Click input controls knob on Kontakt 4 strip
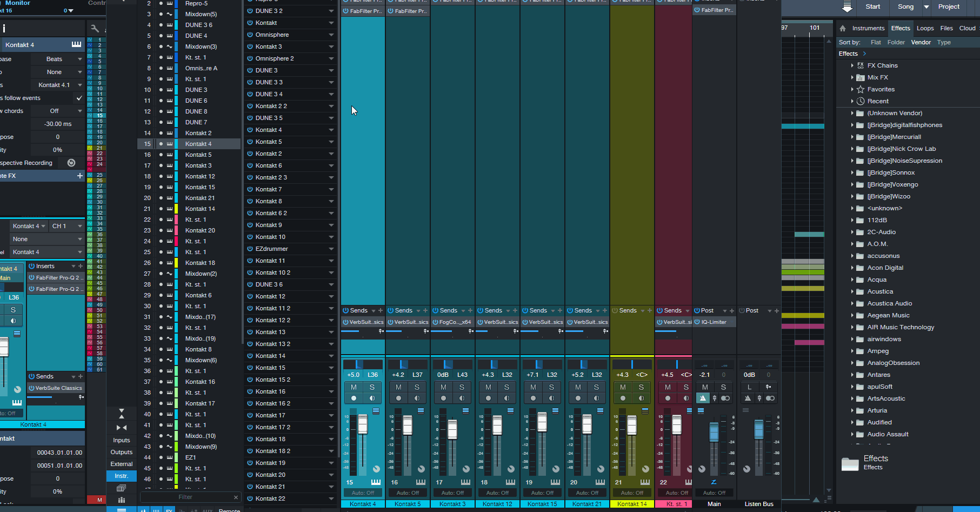Viewport: 980px width, 512px height. coord(377,469)
